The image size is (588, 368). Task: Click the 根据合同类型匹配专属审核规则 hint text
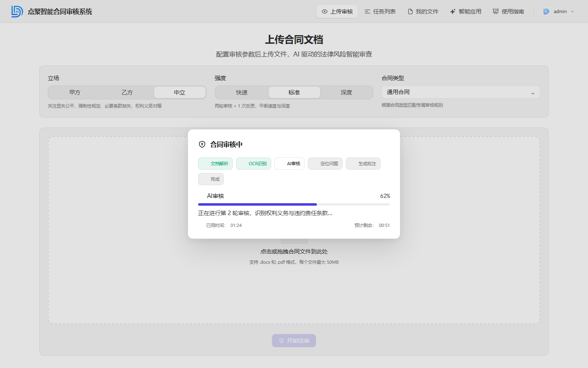pyautogui.click(x=412, y=105)
